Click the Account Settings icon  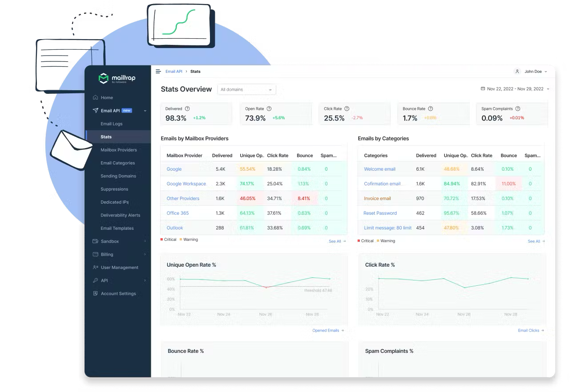[x=95, y=294]
